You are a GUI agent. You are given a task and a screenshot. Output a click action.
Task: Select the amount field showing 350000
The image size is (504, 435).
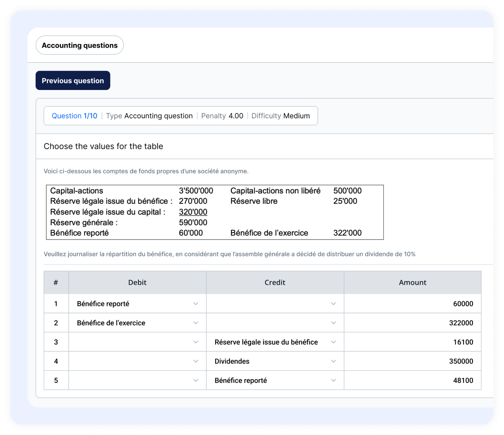(412, 361)
